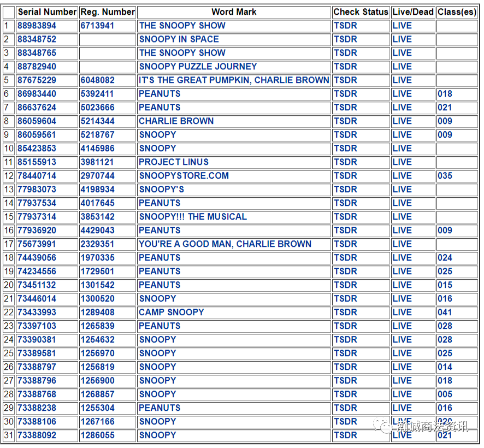Click YOU'RE A GOOD MAN, CHARLIE BROWN
This screenshot has height=448, width=484.
(225, 244)
